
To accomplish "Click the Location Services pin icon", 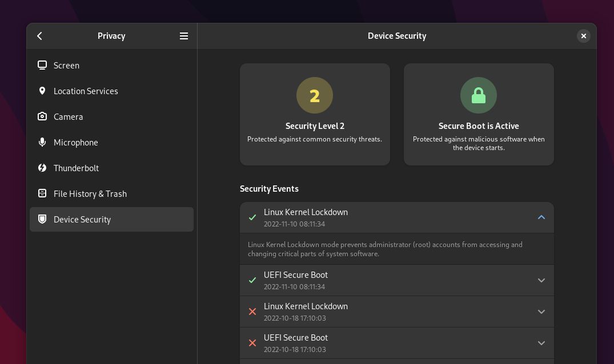I will pos(42,91).
